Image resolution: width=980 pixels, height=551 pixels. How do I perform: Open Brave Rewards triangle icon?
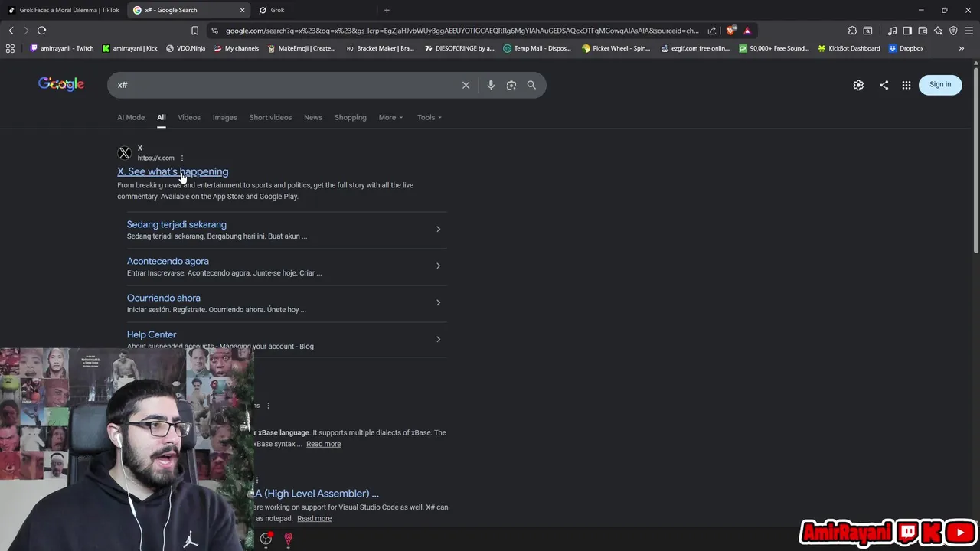(x=747, y=31)
